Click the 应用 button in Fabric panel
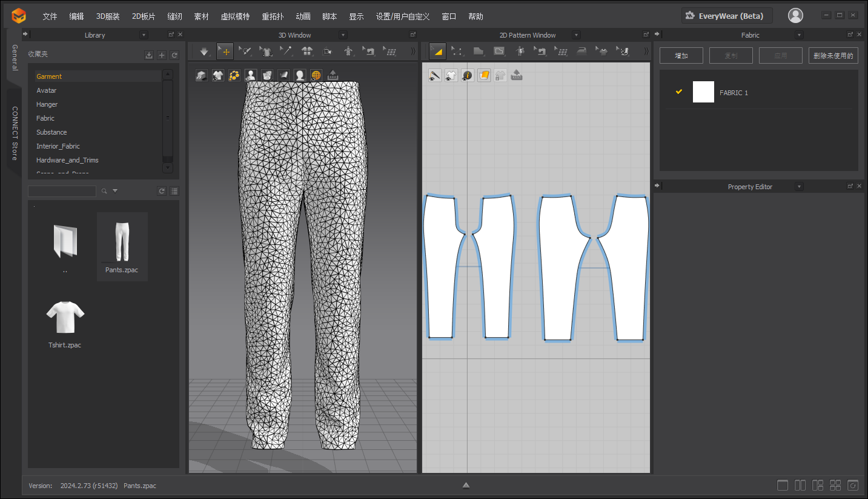The height and width of the screenshot is (499, 868). (781, 56)
